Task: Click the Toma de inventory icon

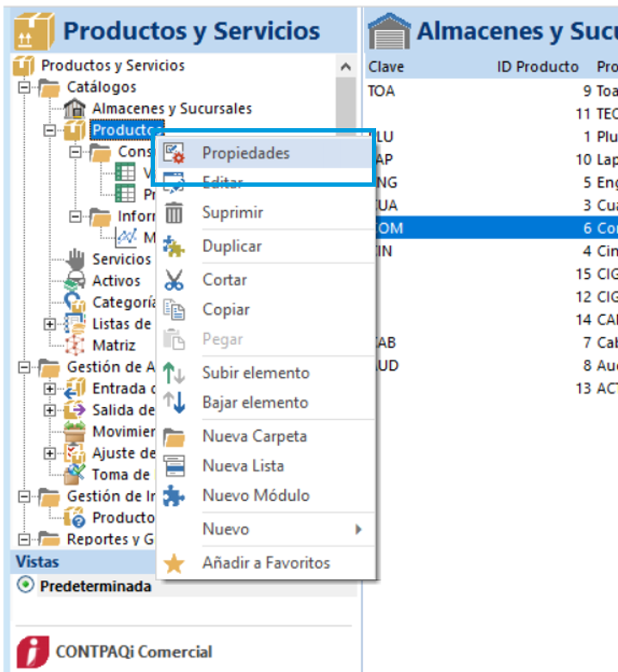Action: [x=75, y=474]
